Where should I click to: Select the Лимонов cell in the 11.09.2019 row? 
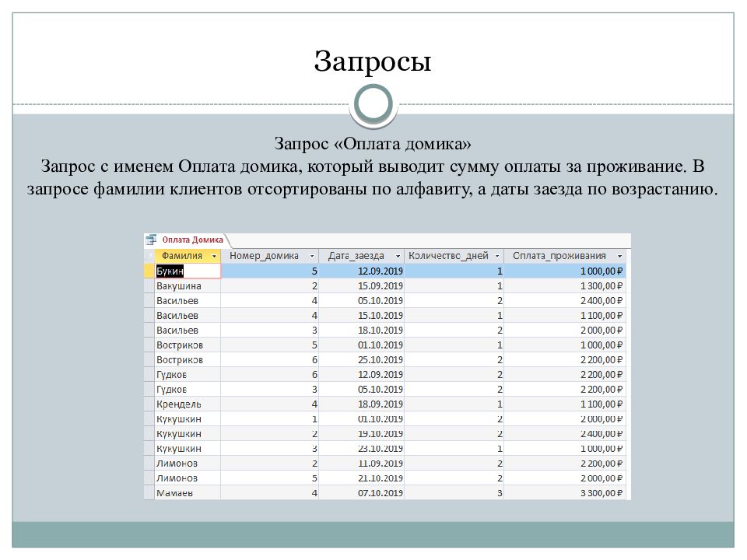[x=188, y=464]
